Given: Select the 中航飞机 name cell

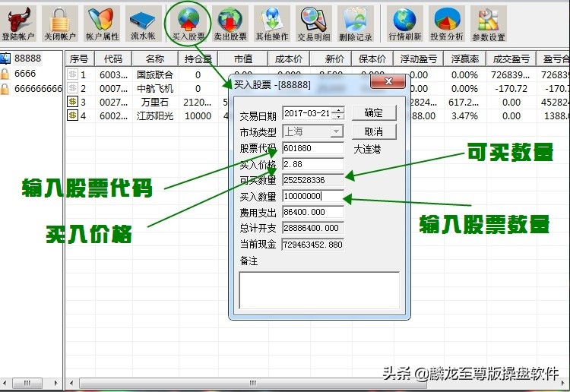Looking at the screenshot, I should pyautogui.click(x=155, y=89).
